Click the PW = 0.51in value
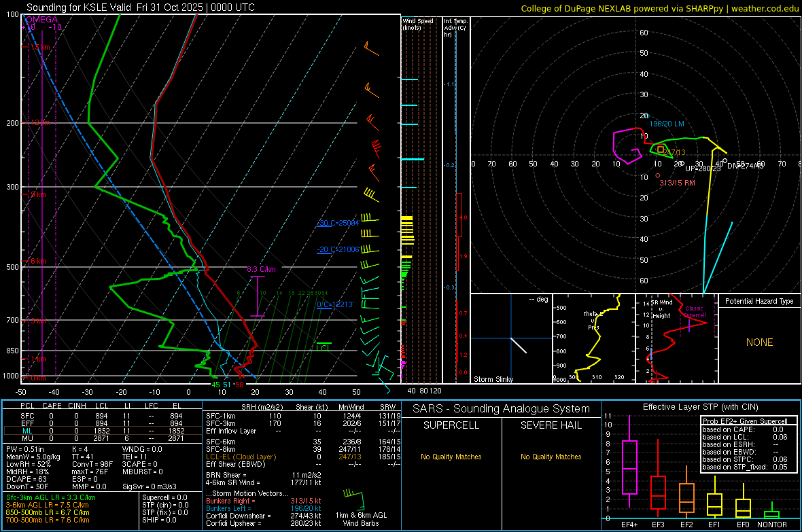The width and height of the screenshot is (802, 532). (24, 449)
